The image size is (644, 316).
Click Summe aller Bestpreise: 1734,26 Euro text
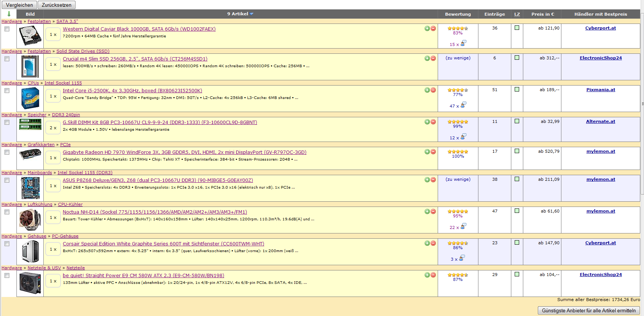598,300
